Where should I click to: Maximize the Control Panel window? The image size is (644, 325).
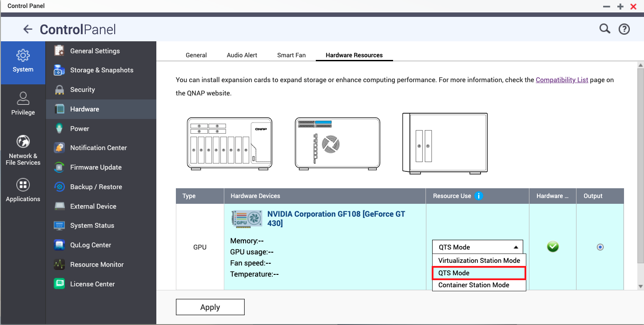(620, 6)
